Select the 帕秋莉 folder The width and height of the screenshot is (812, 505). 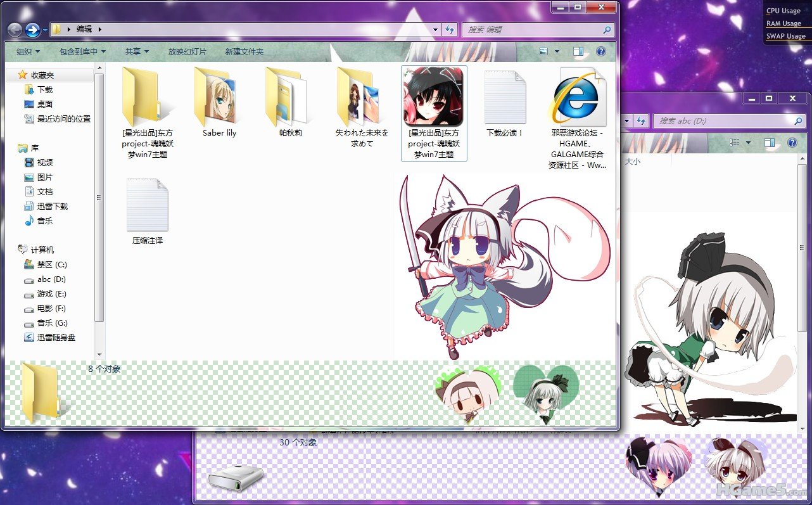(291, 103)
